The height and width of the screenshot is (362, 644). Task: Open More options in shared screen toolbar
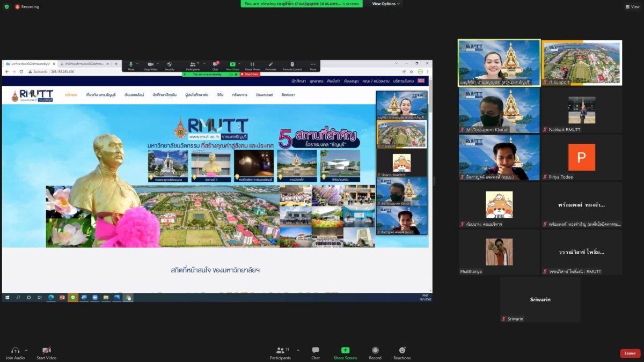[313, 66]
